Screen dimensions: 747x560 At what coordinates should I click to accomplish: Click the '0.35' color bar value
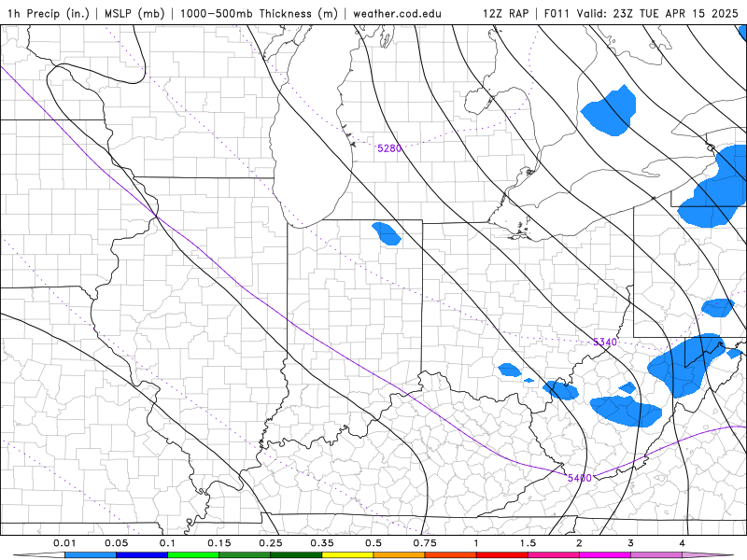(322, 543)
